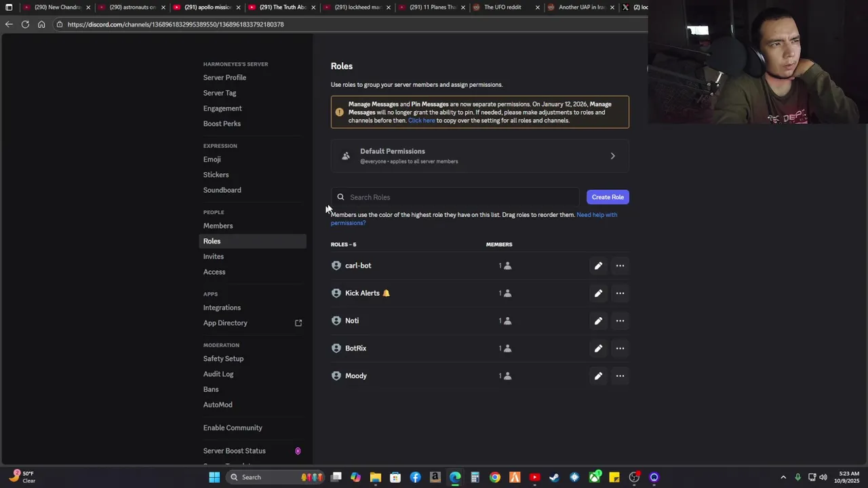Open more options for carl-bot role
Image resolution: width=868 pixels, height=488 pixels.
click(620, 266)
